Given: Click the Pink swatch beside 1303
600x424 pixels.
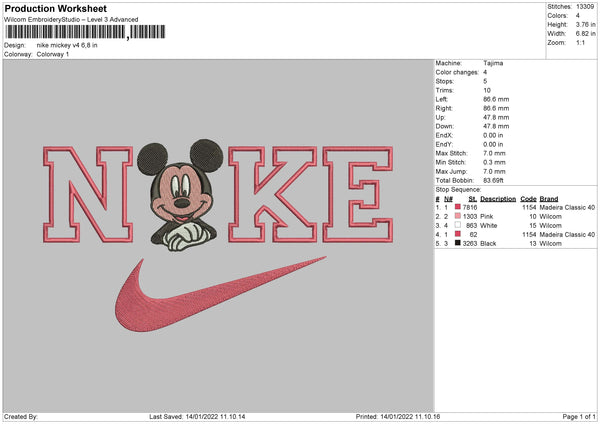Looking at the screenshot, I should point(458,216).
